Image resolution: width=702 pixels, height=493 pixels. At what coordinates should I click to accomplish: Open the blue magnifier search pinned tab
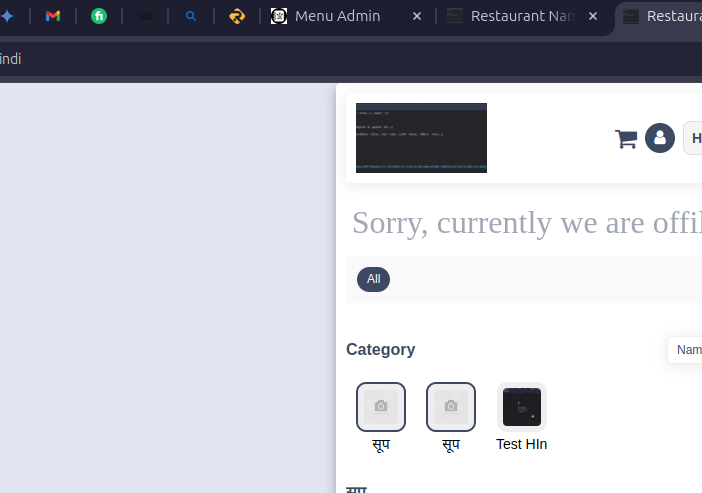click(x=191, y=16)
